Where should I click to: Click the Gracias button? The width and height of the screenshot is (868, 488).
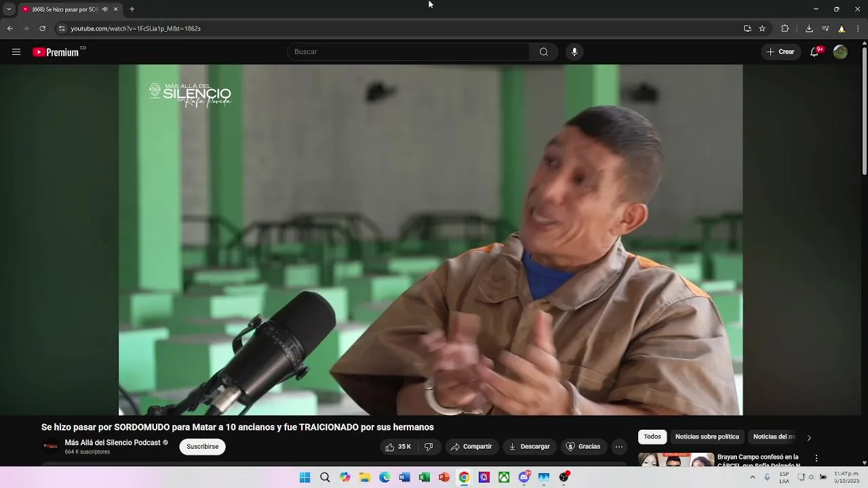click(x=583, y=447)
